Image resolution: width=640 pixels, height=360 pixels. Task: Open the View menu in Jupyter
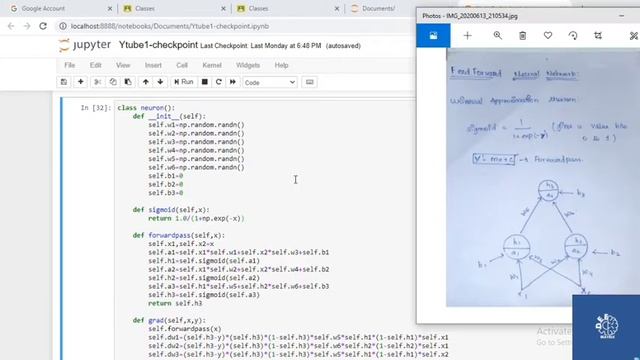pos(123,65)
